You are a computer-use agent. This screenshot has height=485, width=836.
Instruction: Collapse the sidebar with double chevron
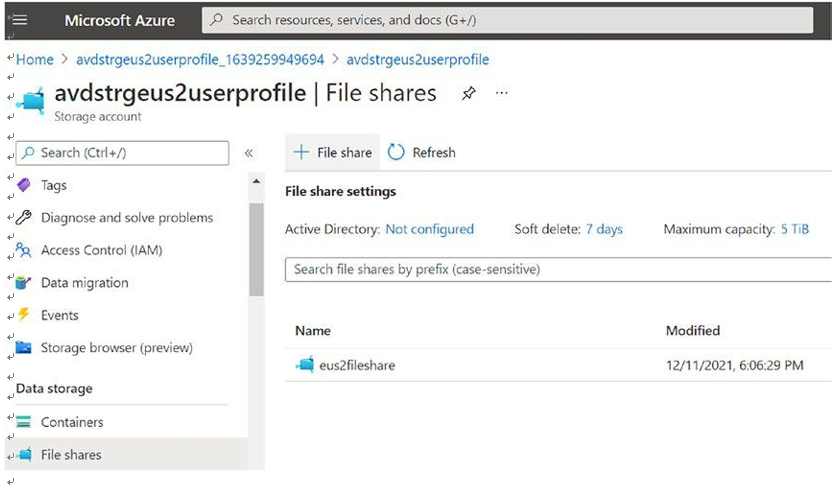[x=248, y=153]
